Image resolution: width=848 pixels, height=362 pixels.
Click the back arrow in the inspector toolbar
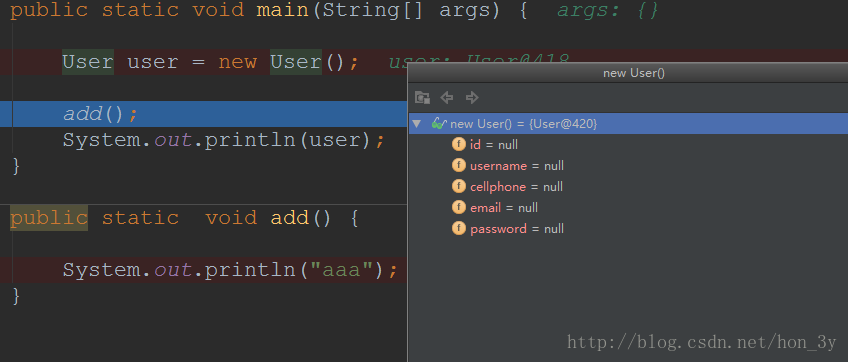pos(447,97)
